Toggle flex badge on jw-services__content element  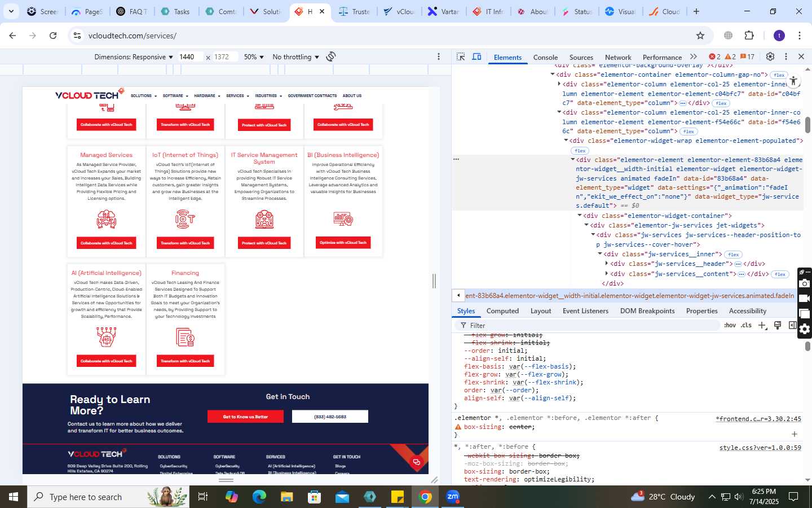780,274
